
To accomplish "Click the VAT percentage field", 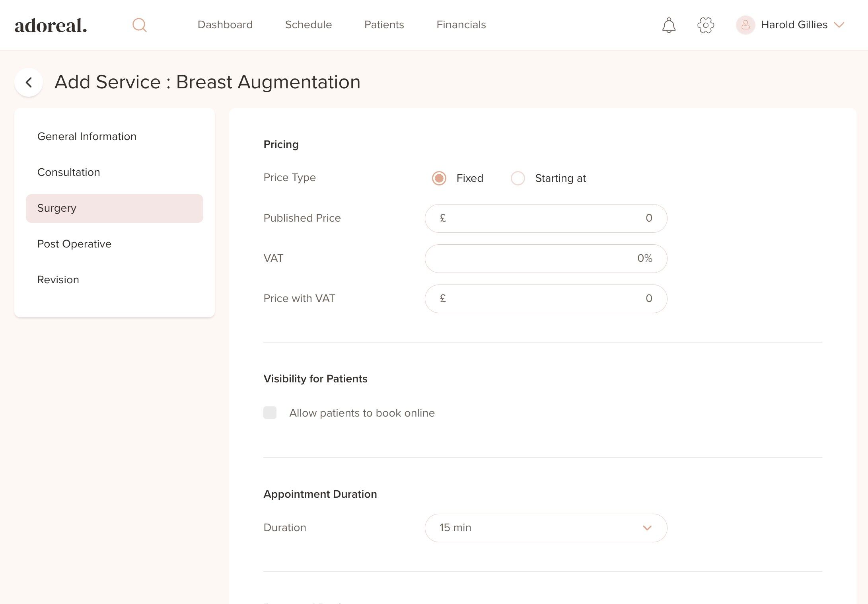I will tap(545, 259).
